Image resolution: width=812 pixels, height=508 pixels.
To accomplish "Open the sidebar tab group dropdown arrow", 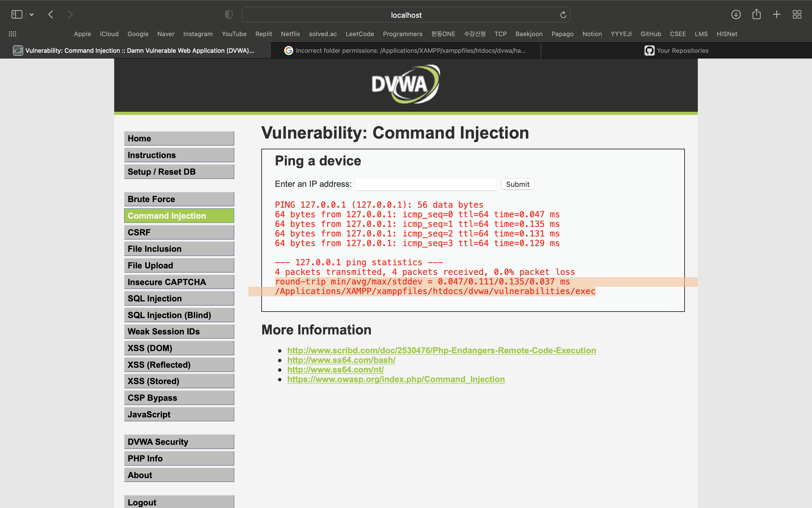I will [x=32, y=14].
